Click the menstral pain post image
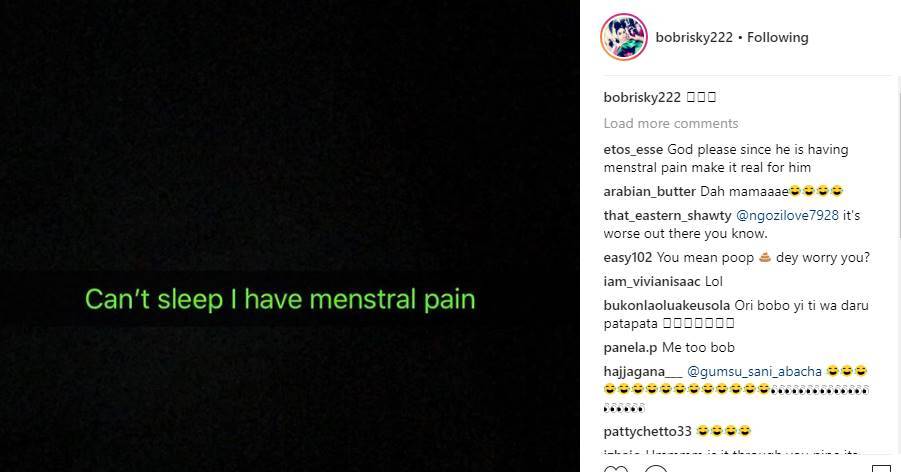This screenshot has height=472, width=901. pyautogui.click(x=290, y=236)
